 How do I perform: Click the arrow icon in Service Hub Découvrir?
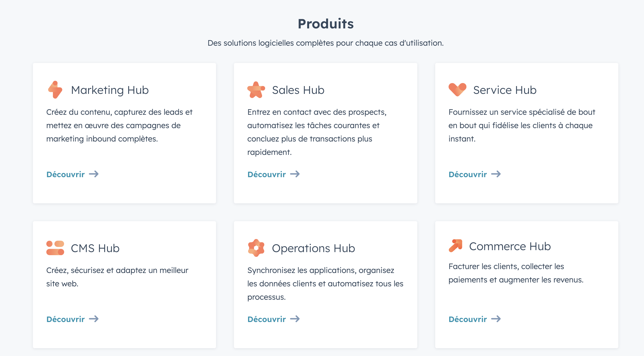point(496,174)
